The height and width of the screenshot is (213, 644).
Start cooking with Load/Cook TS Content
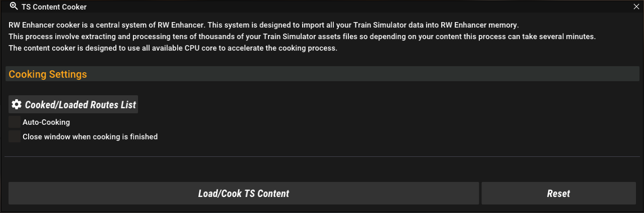coord(243,193)
